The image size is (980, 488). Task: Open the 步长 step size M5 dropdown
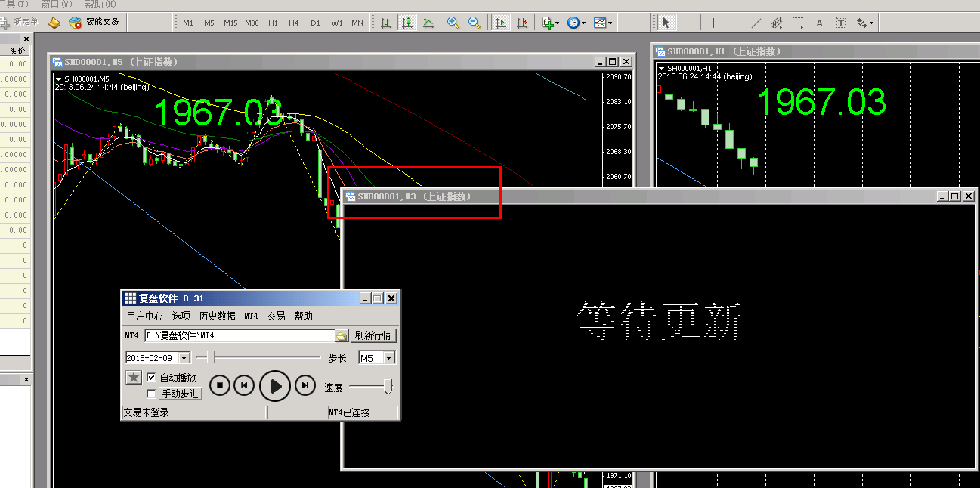pyautogui.click(x=389, y=358)
